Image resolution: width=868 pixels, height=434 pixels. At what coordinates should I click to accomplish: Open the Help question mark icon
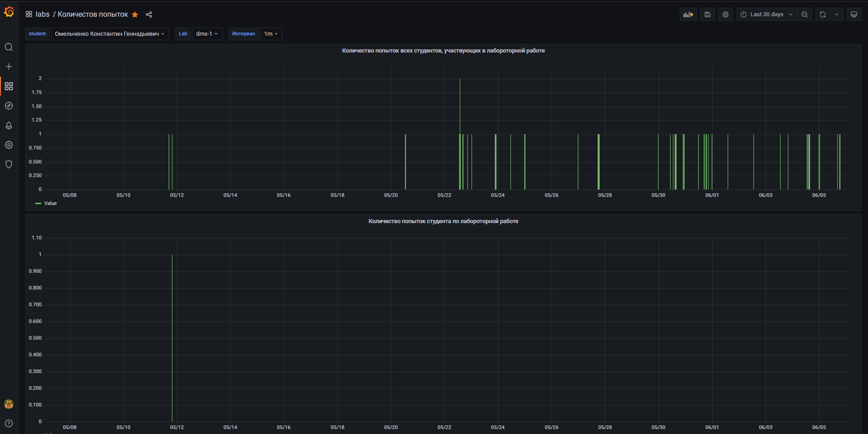tap(9, 424)
